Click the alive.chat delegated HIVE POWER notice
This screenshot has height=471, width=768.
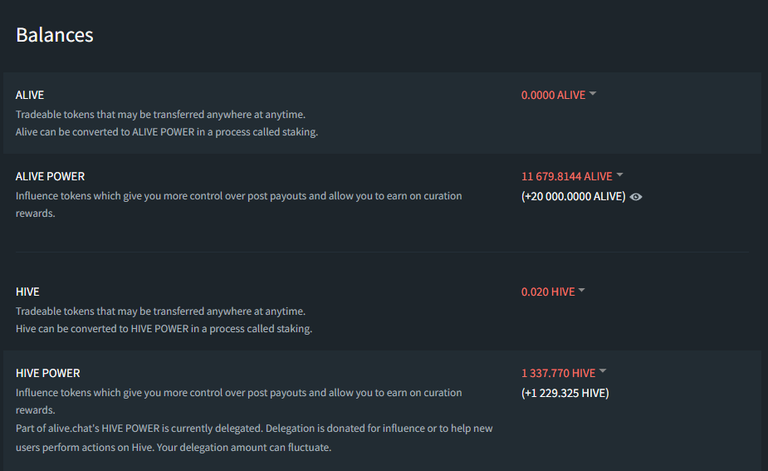254,438
